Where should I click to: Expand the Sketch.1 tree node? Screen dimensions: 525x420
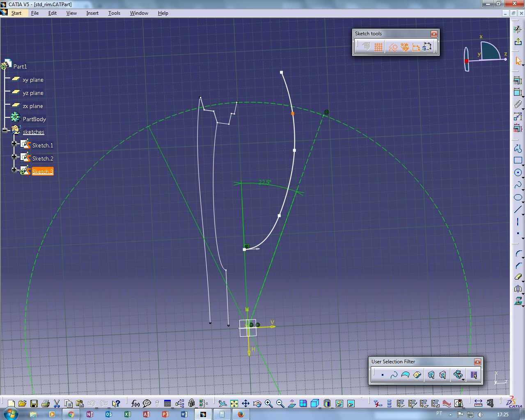(14, 144)
